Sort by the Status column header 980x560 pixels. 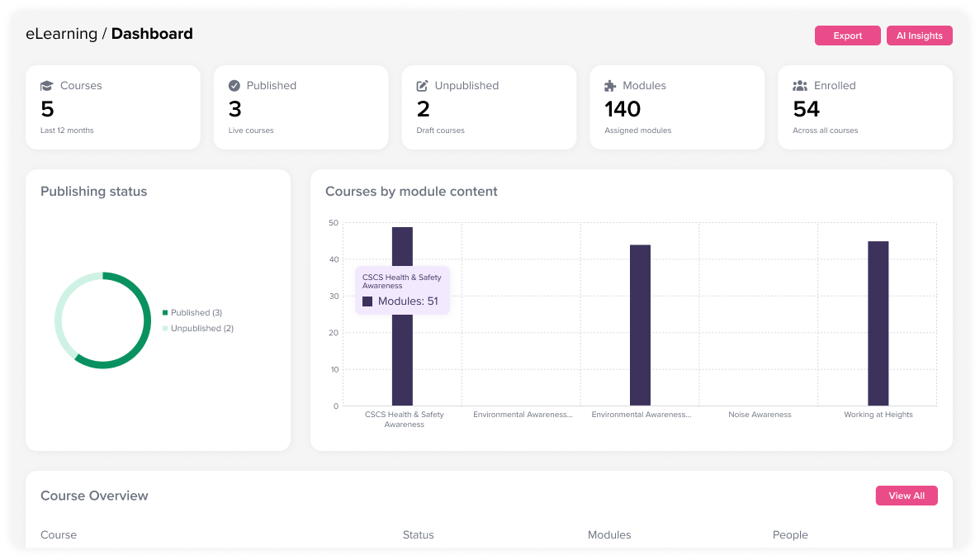point(418,535)
